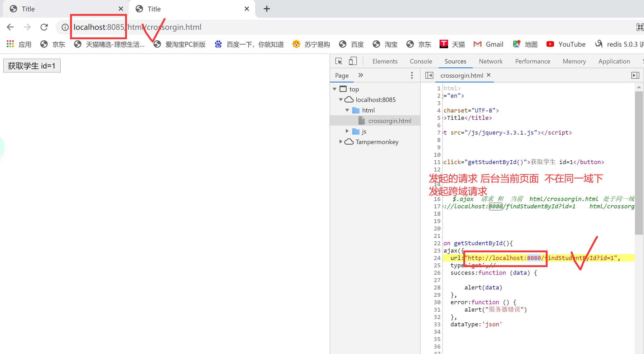Open the 地图 maps bookmark

pyautogui.click(x=525, y=44)
